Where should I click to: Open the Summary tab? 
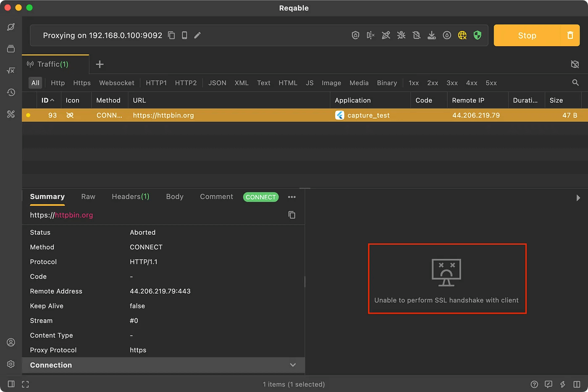47,197
